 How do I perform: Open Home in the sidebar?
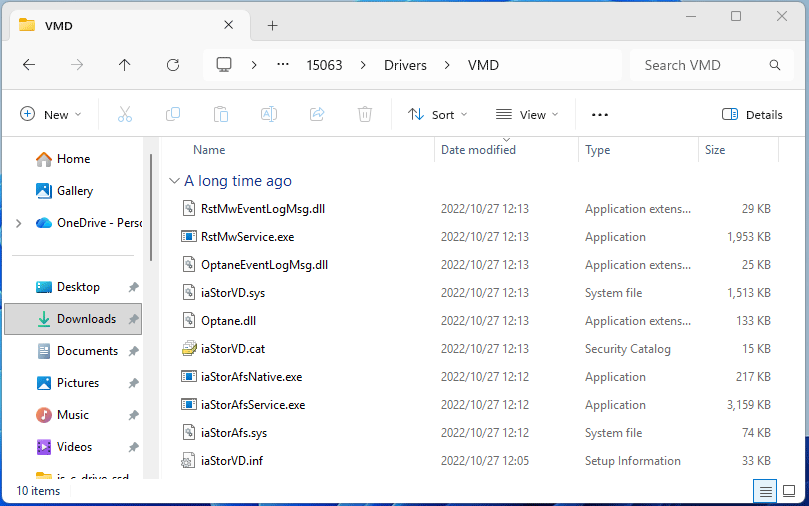coord(73,159)
